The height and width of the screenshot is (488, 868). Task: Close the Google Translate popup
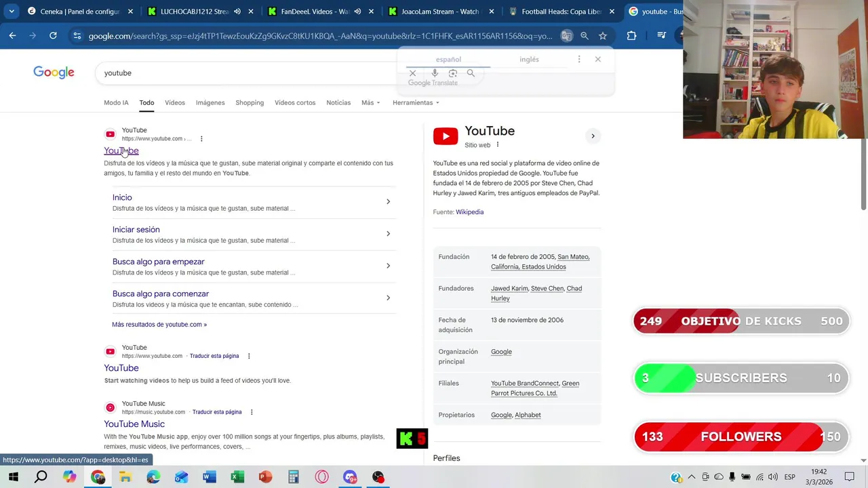coord(597,59)
